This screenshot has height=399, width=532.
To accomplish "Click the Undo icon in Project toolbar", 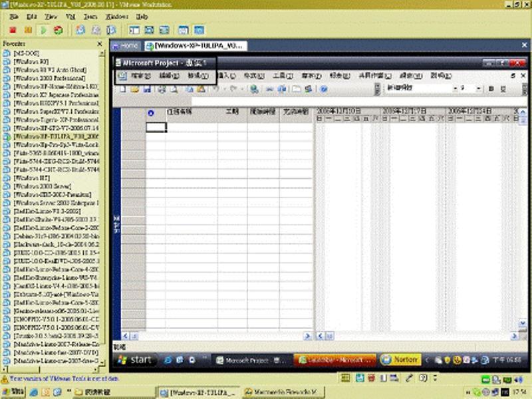I will (x=215, y=89).
